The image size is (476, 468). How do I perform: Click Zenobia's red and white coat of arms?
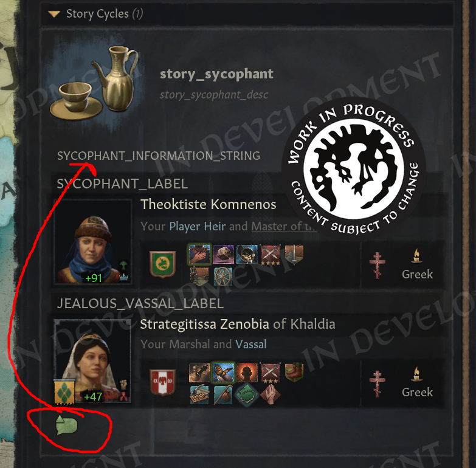coord(162,382)
